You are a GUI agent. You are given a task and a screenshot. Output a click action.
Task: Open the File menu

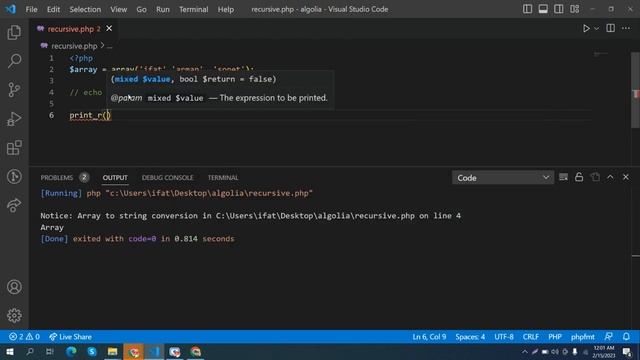click(31, 9)
